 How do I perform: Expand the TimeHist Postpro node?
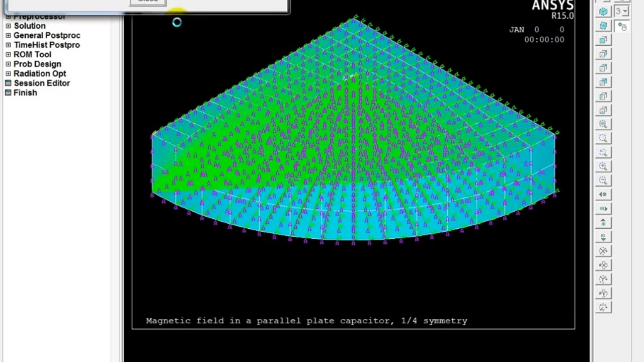coord(8,45)
